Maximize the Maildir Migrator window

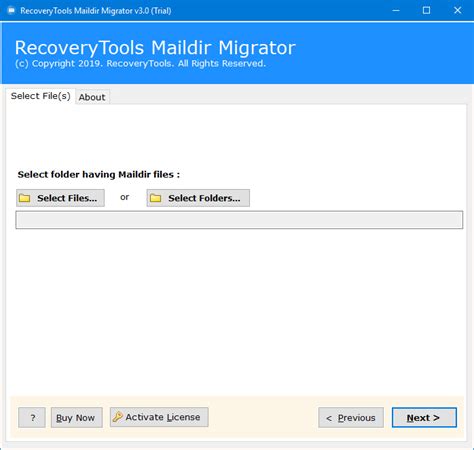pos(426,11)
